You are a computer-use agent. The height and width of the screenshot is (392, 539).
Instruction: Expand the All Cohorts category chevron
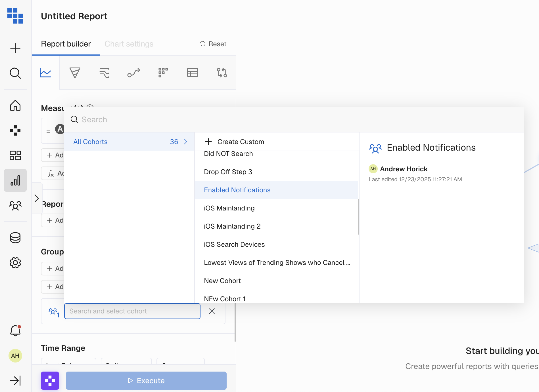tap(185, 142)
